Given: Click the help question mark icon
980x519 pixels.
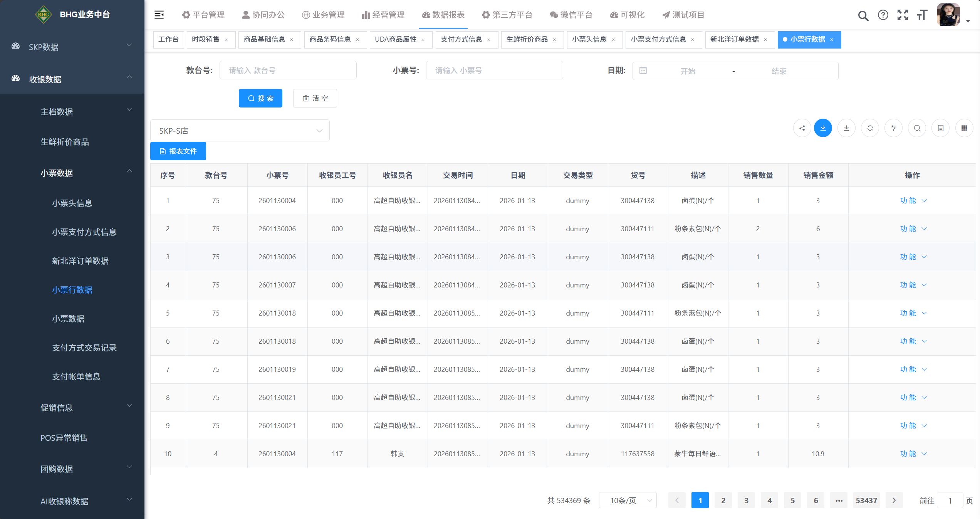Looking at the screenshot, I should pos(883,15).
